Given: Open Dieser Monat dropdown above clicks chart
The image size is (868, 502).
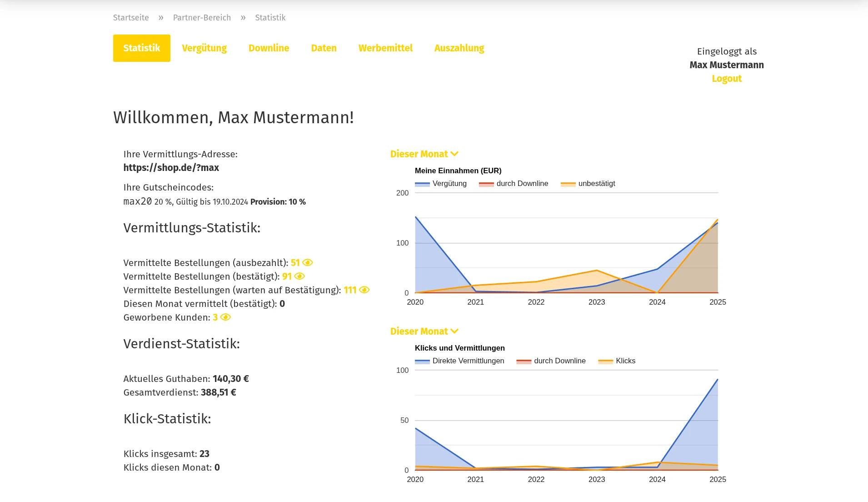Looking at the screenshot, I should (x=424, y=331).
